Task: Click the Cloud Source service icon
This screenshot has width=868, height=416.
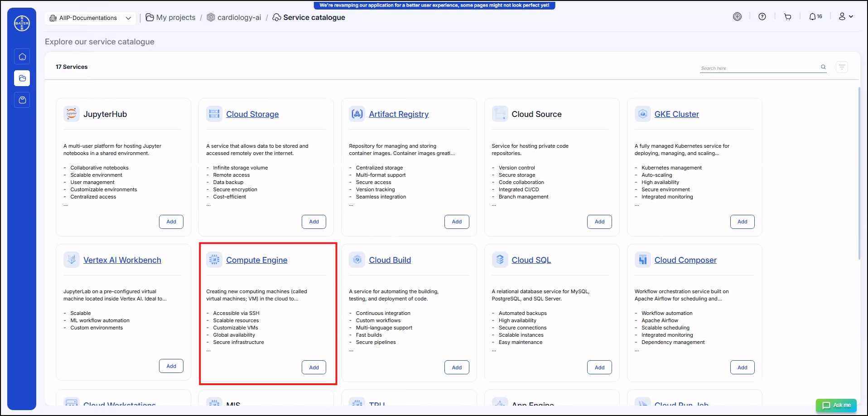Action: 500,114
